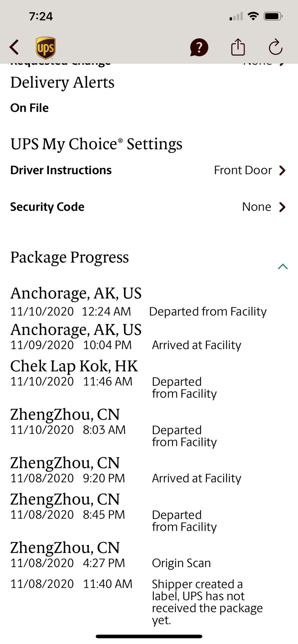Viewport: 298px width, 644px height.
Task: Select the Security Code row label
Action: [47, 207]
